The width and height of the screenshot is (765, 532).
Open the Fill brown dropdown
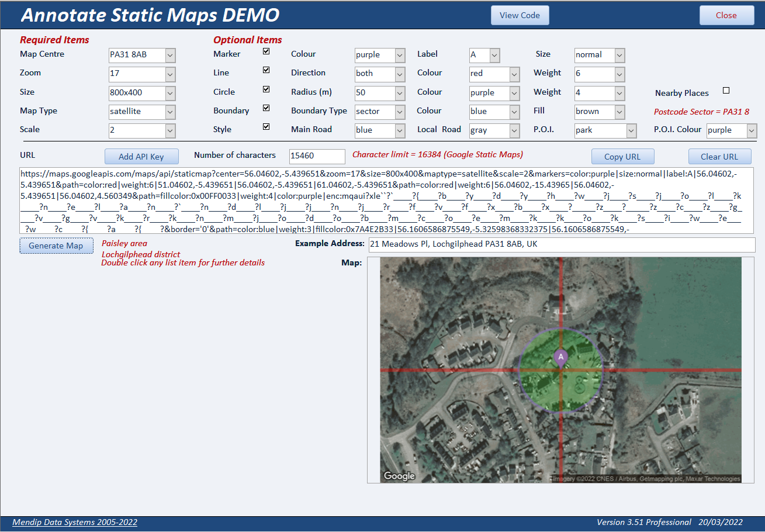pos(619,112)
